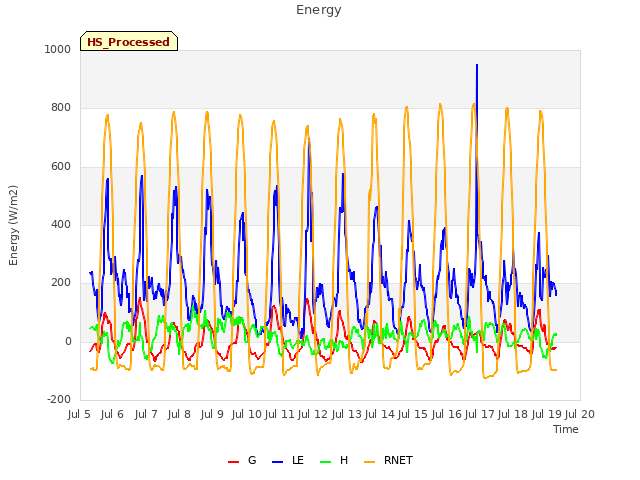Click the Energy chart title
The image size is (640, 480).
319,10
